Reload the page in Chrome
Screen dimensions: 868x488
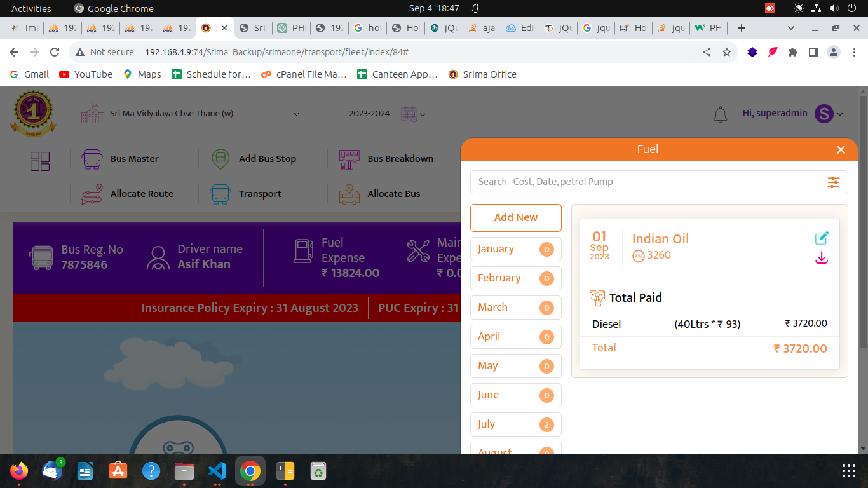(x=55, y=52)
